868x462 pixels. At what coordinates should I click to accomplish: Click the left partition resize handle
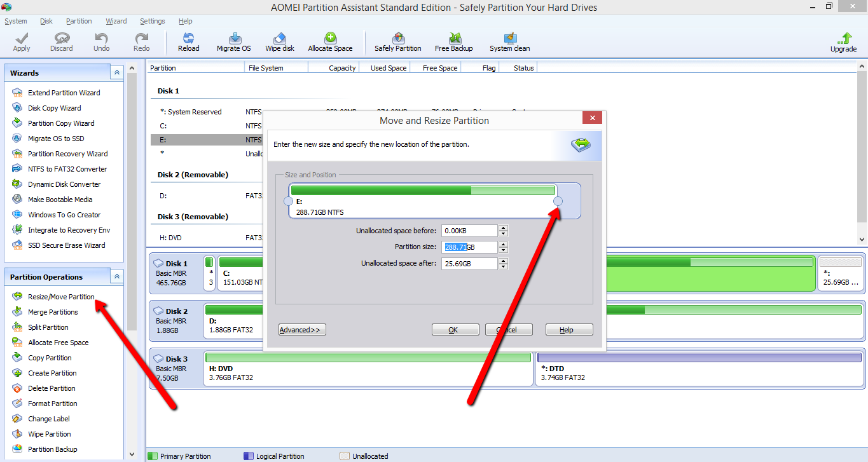(x=288, y=201)
